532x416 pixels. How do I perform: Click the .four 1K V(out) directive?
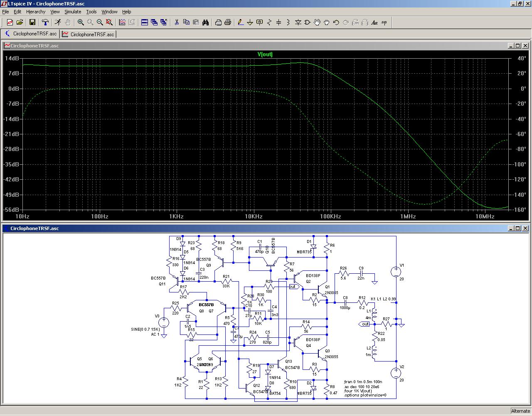coord(358,391)
